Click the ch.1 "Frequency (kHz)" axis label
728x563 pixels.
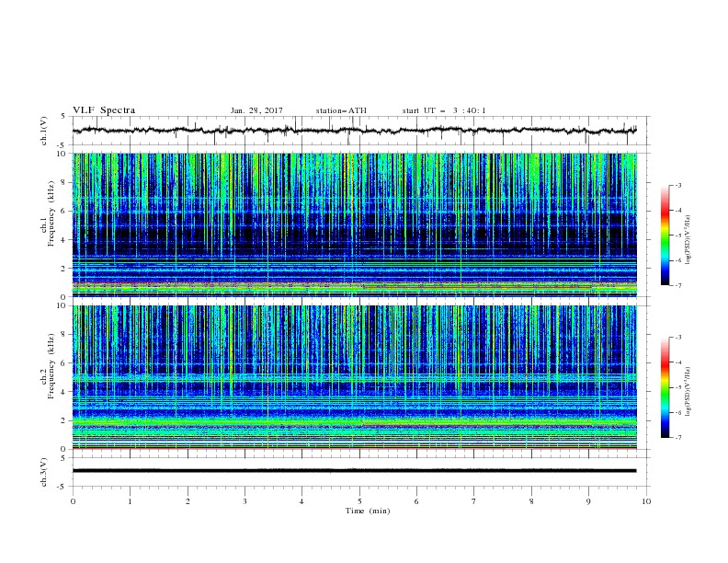(51, 213)
